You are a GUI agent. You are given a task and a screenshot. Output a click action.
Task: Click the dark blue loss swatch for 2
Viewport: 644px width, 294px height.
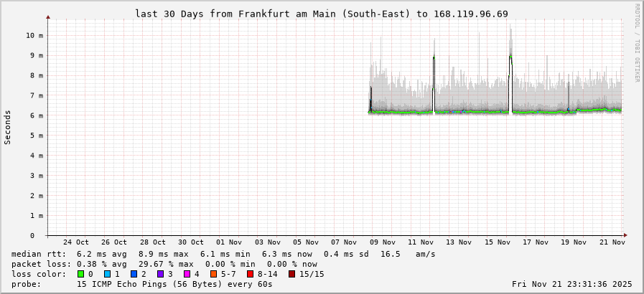click(134, 274)
